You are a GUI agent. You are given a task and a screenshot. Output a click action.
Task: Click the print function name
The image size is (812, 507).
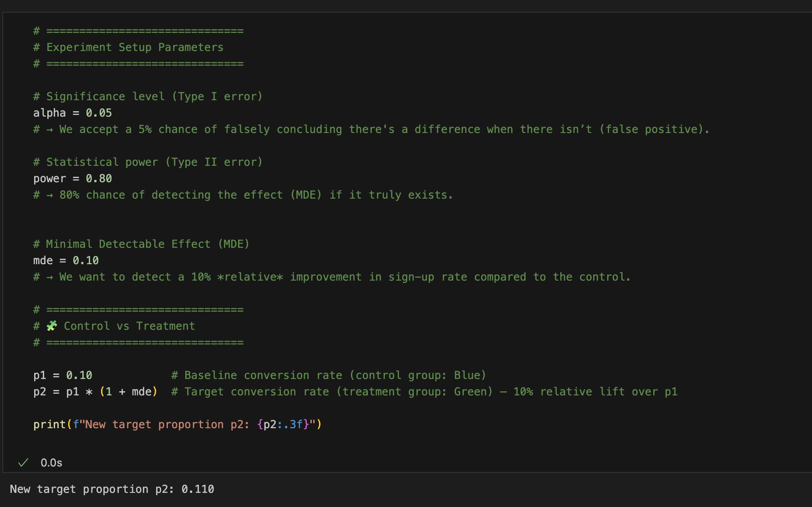click(49, 425)
